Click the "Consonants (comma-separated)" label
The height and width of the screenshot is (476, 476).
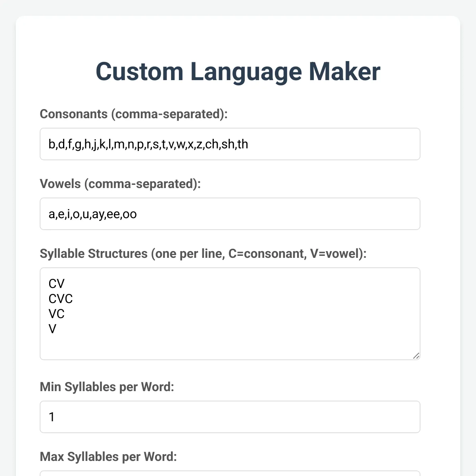(x=134, y=114)
